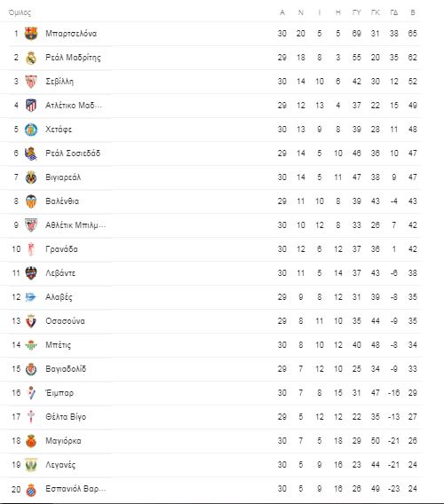
Task: Select the Espanyol club badge
Action: point(31,490)
